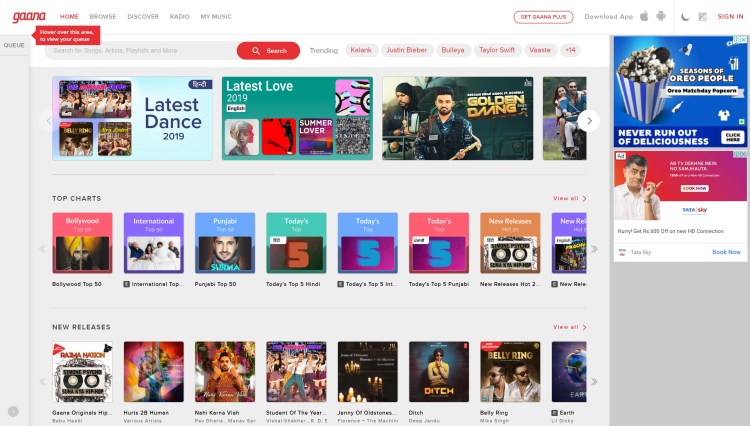Toggle night mode with moon icon
This screenshot has height=426, width=750.
pyautogui.click(x=685, y=17)
